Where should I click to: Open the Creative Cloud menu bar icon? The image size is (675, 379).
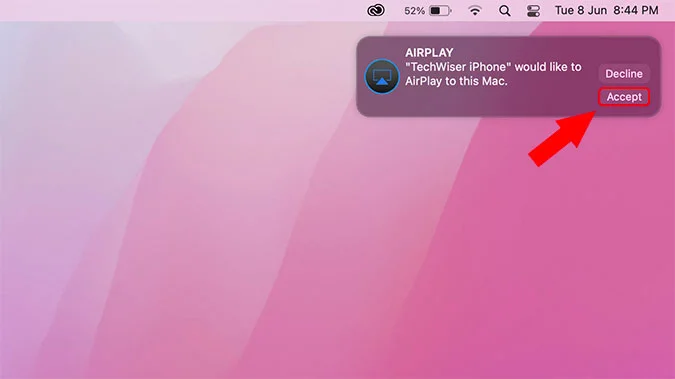click(x=376, y=10)
